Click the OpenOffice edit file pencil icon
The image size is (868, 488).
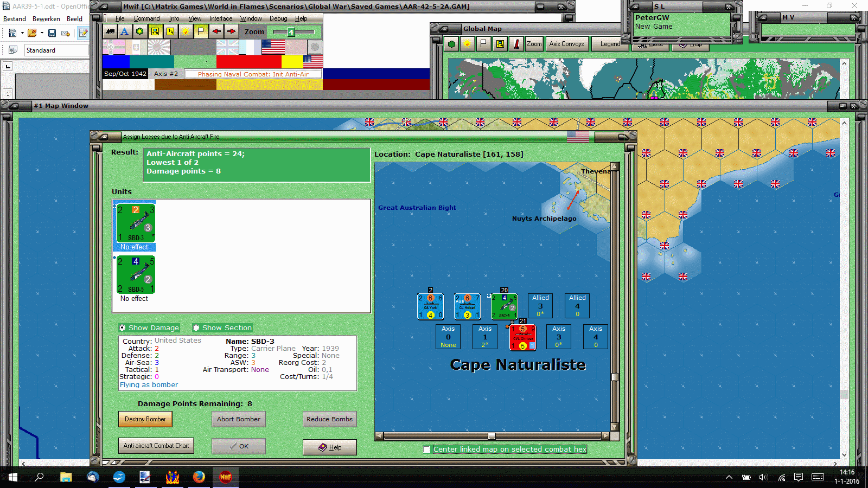pos(83,33)
